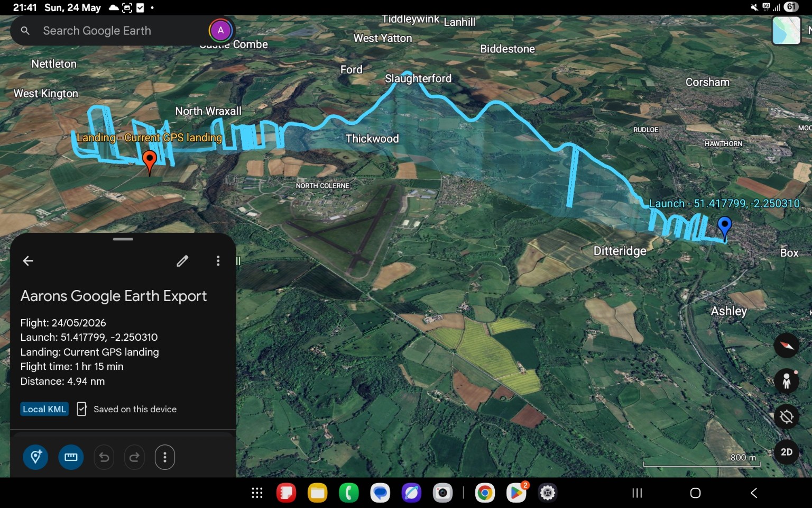Open Chrome from taskbar
Image resolution: width=812 pixels, height=508 pixels.
pos(484,493)
